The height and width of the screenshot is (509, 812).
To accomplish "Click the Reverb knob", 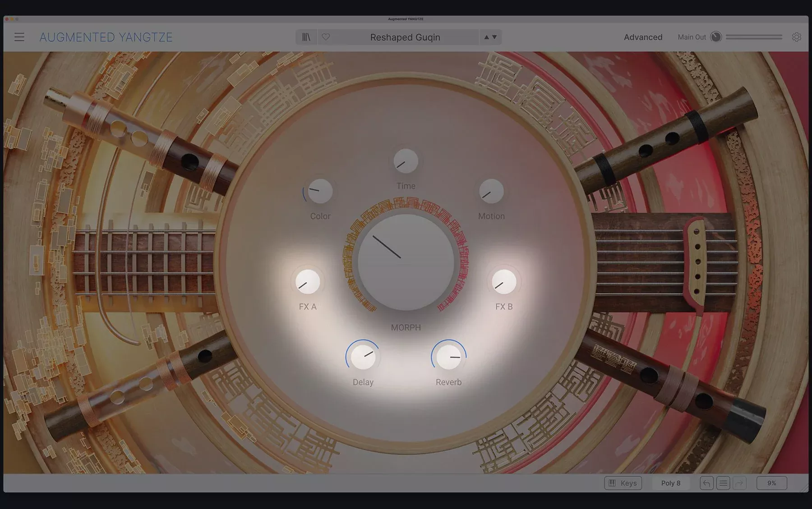I will 449,357.
